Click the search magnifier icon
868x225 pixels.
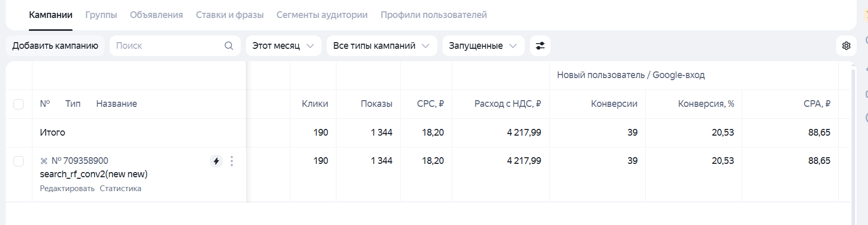[229, 46]
